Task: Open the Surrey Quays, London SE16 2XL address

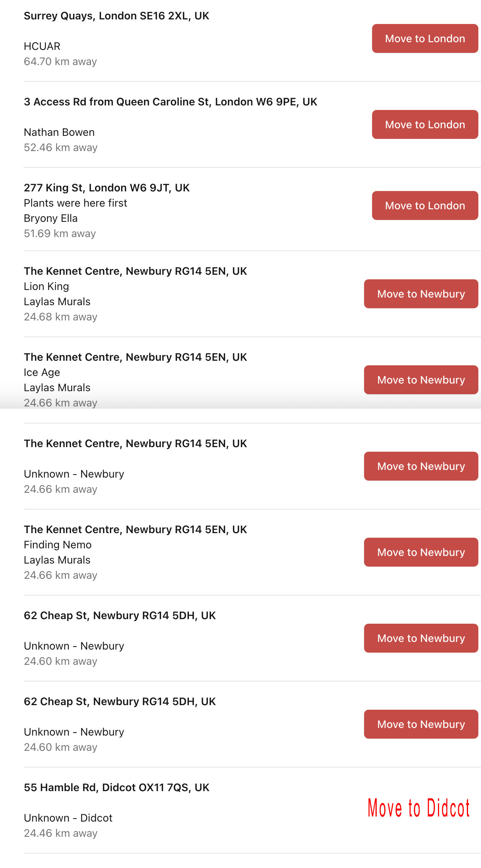Action: [117, 16]
